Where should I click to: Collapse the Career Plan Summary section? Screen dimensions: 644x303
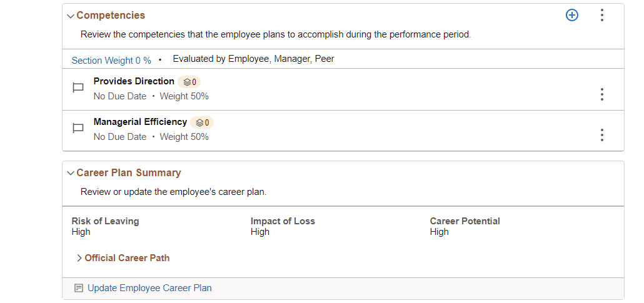tap(70, 173)
